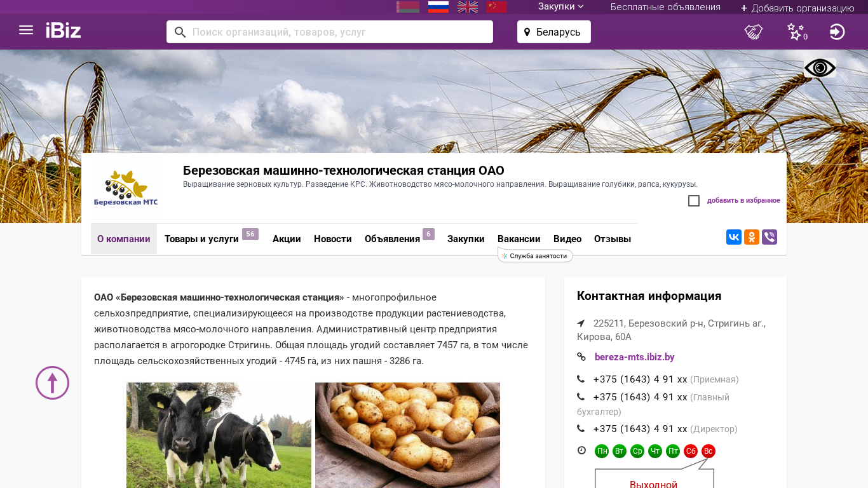Image resolution: width=868 pixels, height=488 pixels.
Task: Select the Вт weekday circle
Action: point(620,451)
